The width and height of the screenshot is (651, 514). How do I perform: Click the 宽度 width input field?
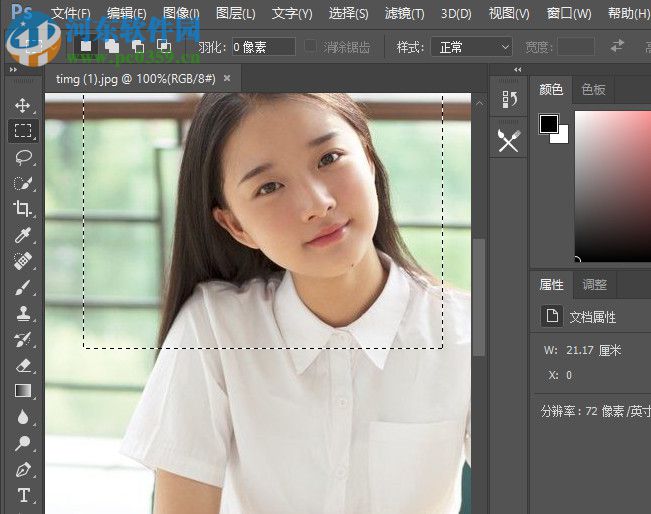pos(576,47)
